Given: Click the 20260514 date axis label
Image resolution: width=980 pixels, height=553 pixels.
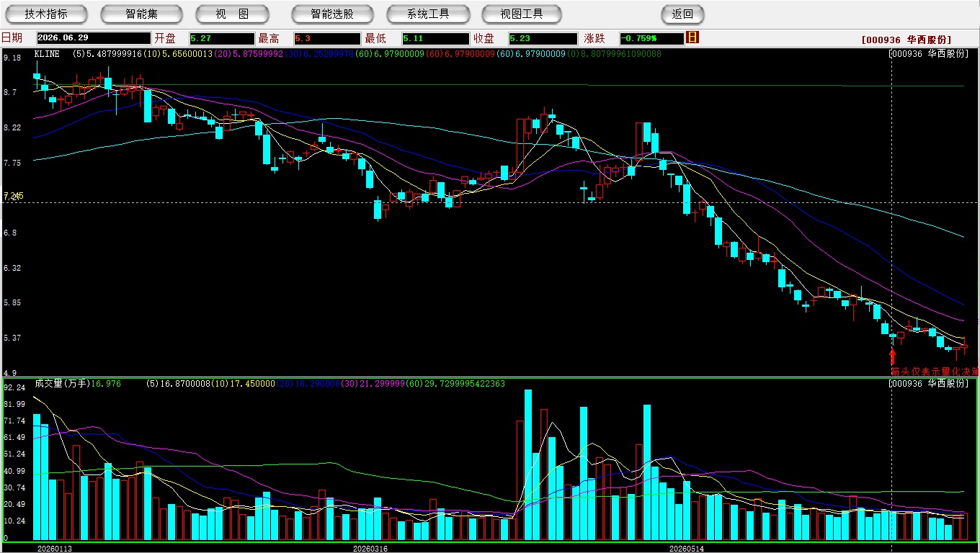Looking at the screenshot, I should point(686,548).
